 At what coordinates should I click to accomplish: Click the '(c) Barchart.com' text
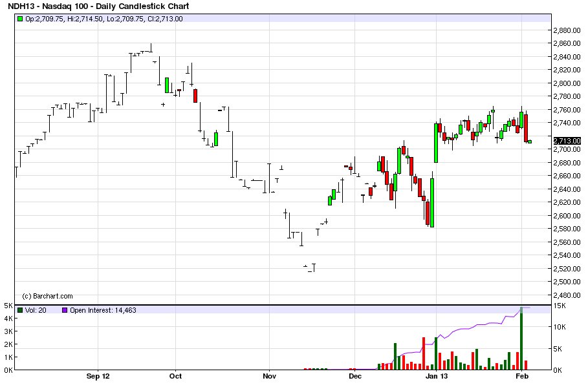click(x=48, y=296)
